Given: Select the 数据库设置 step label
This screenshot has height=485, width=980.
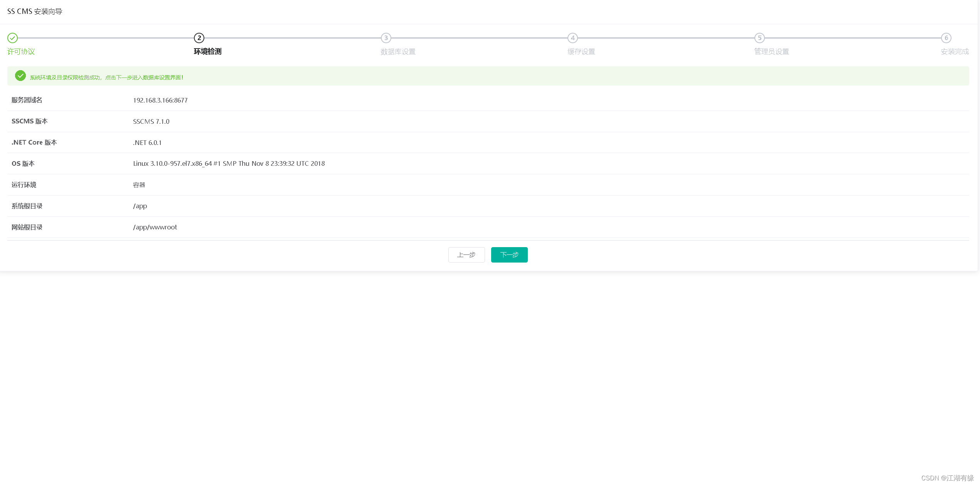Looking at the screenshot, I should pyautogui.click(x=398, y=52).
